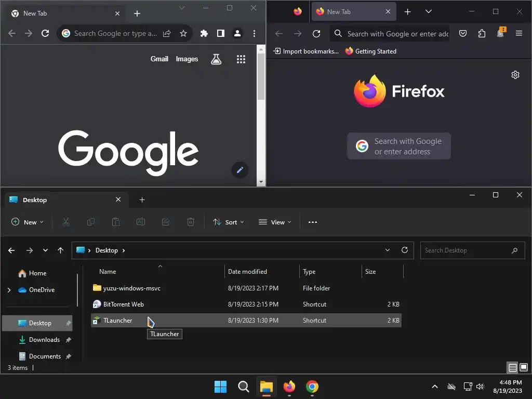This screenshot has height=399, width=532.
Task: Refresh the Desktop folder view
Action: (404, 250)
